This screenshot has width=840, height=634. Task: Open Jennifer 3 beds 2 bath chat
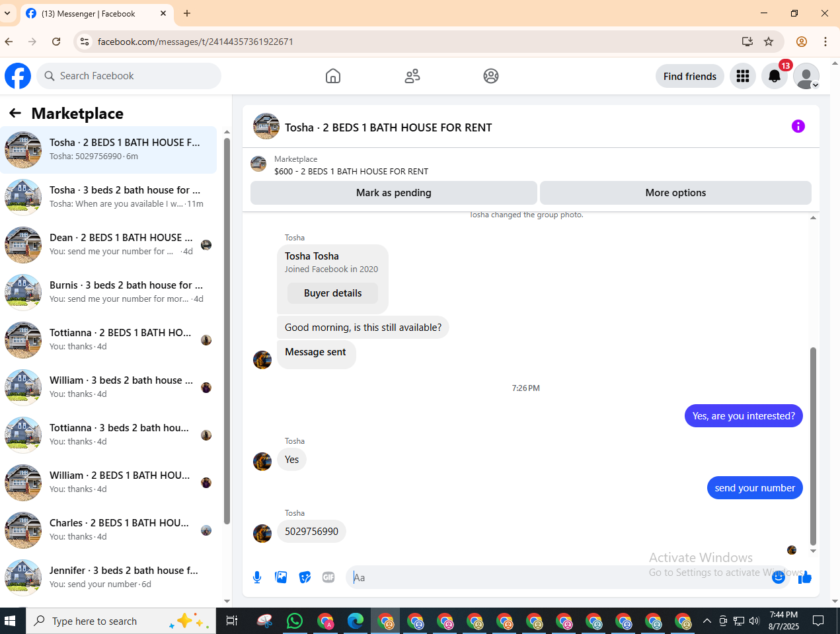[x=108, y=578]
